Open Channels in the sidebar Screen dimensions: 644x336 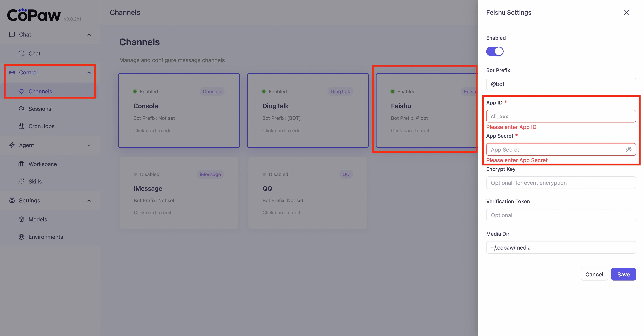pos(40,91)
